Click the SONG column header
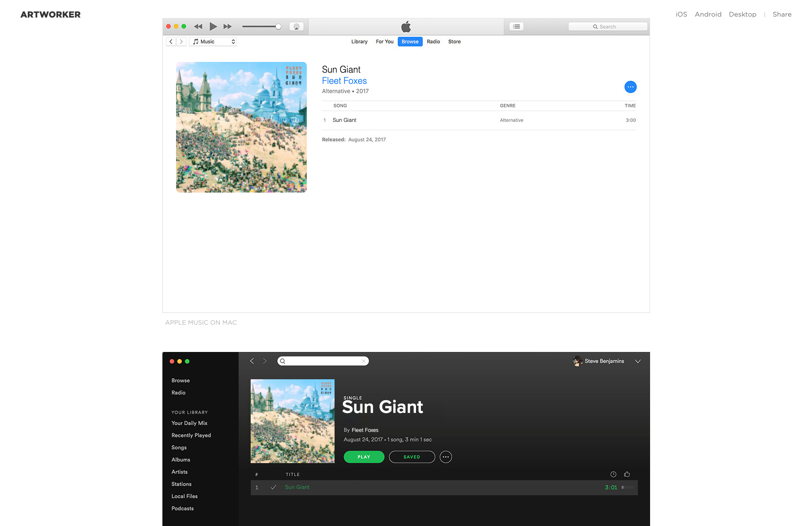The width and height of the screenshot is (812, 526). tap(340, 106)
